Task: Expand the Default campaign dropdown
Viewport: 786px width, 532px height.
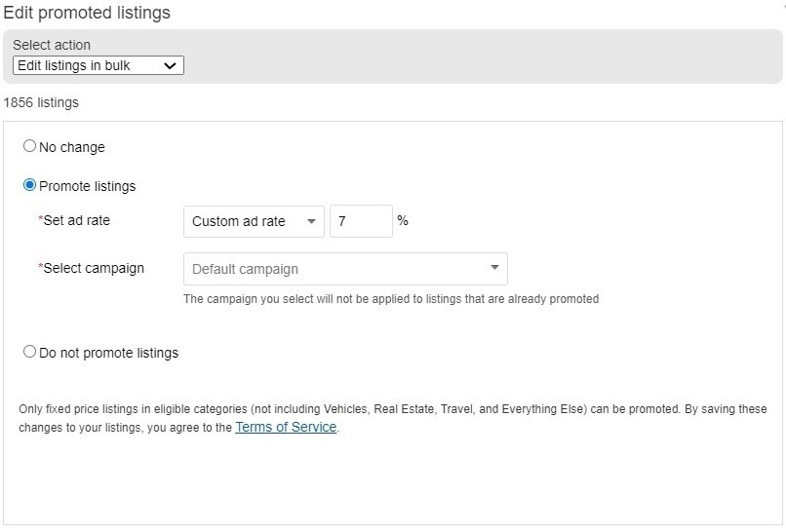Action: (x=345, y=269)
